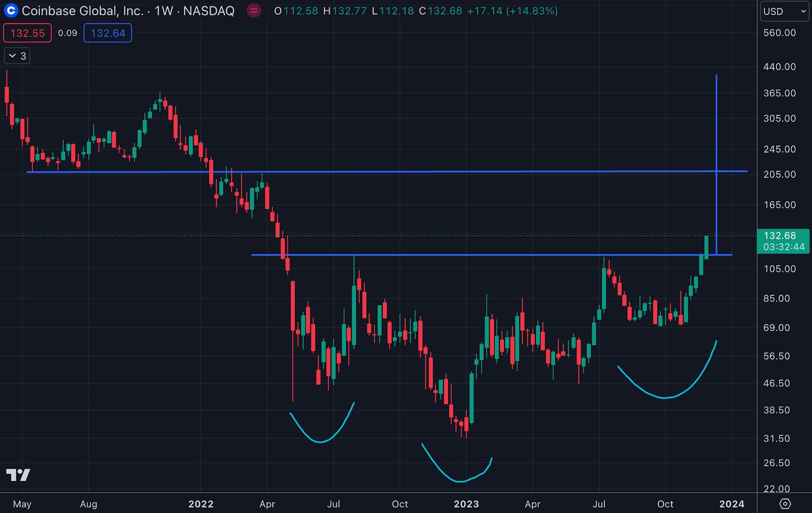Click the NASDAQ exchange label
This screenshot has width=812, height=513.
pos(209,11)
